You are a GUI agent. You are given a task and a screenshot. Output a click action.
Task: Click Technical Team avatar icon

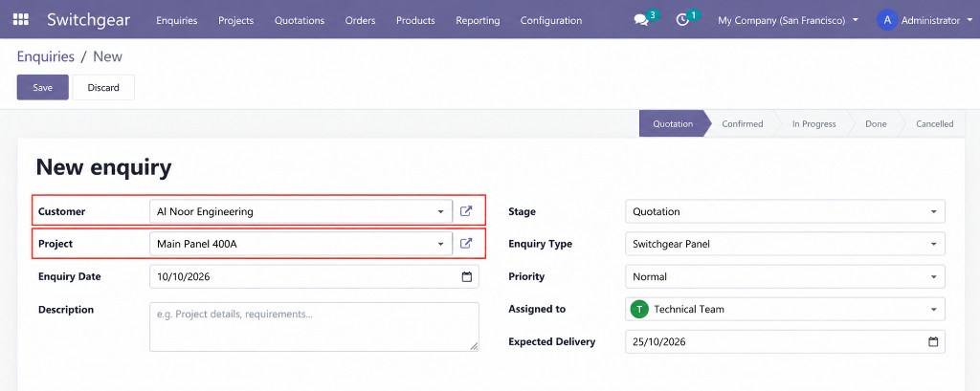(x=639, y=309)
